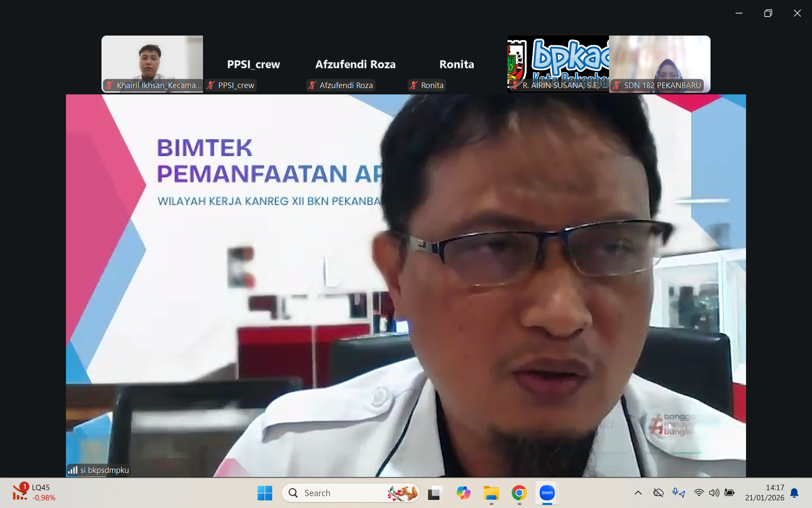Image resolution: width=812 pixels, height=508 pixels.
Task: Select the Afzufendi Roza participant tile
Action: (x=355, y=64)
